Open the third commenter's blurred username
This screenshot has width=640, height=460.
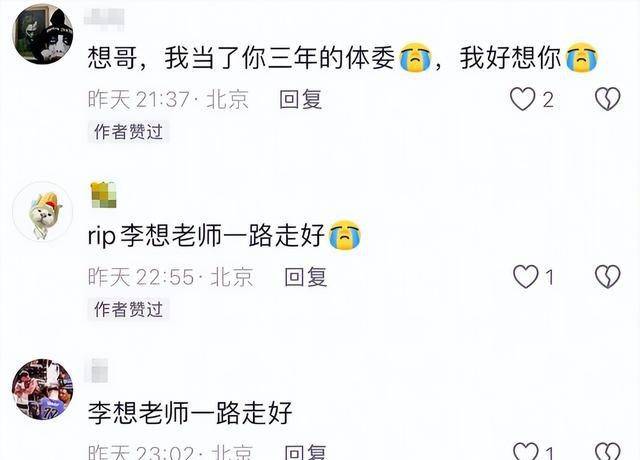pyautogui.click(x=97, y=371)
